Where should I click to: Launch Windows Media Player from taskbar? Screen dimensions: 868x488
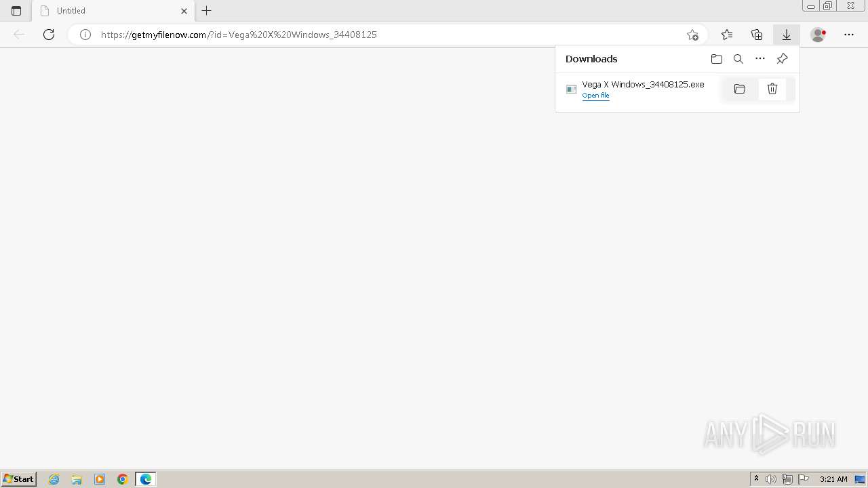pyautogui.click(x=100, y=479)
